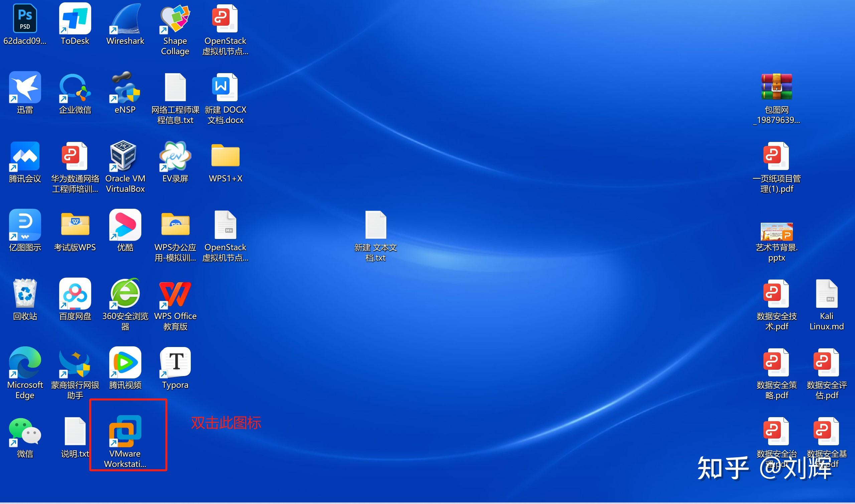
Task: Select 数据安全评估.pdf file
Action: coord(826,362)
